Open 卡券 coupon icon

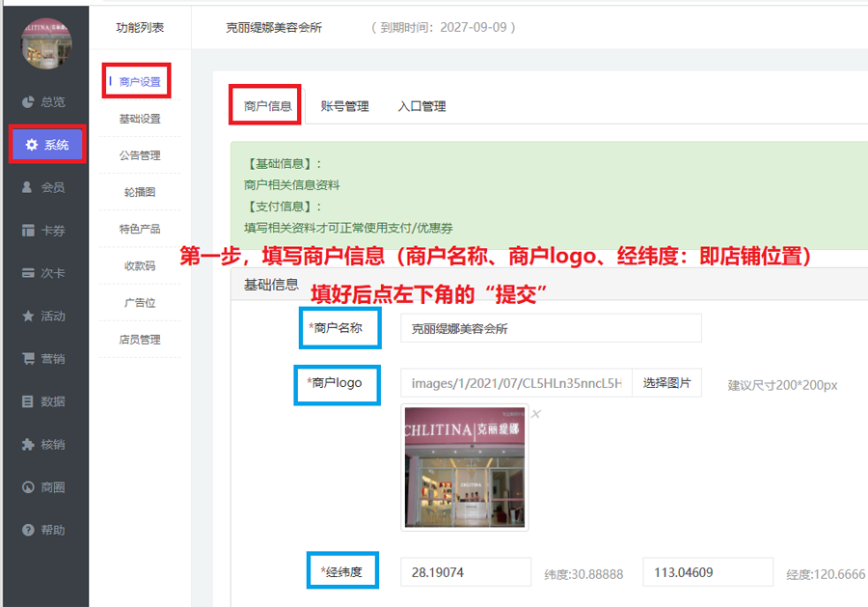click(28, 231)
